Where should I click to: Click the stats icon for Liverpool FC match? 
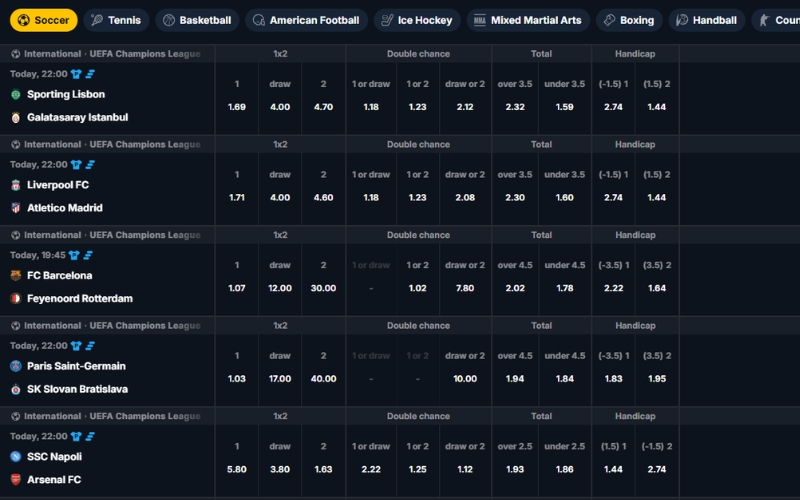(90, 165)
